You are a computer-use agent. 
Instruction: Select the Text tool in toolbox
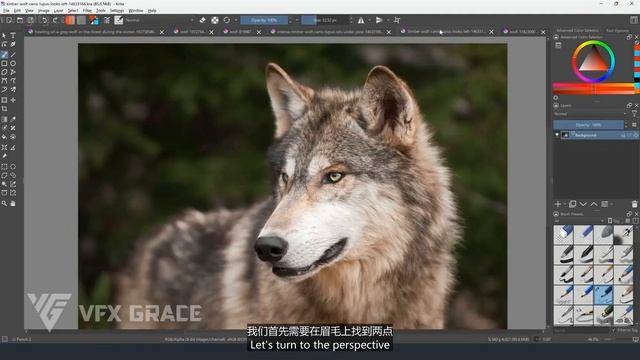pyautogui.click(x=13, y=36)
